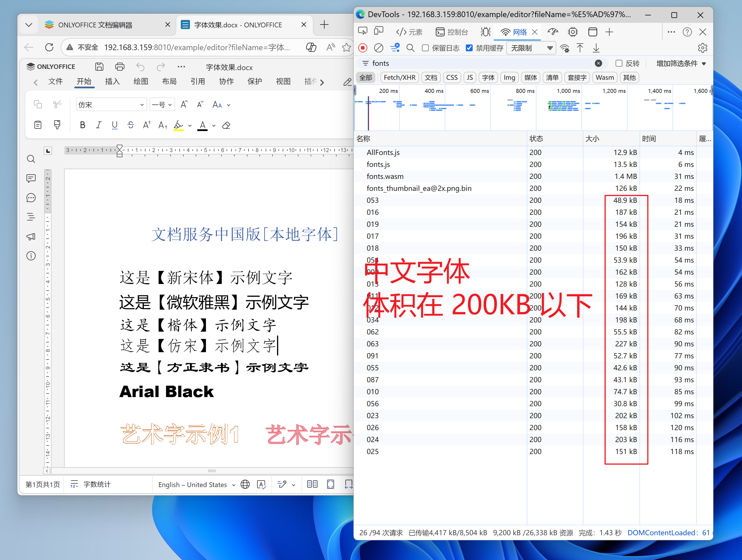
Task: Uncheck the 禁用缓存 checkbox
Action: (x=469, y=48)
